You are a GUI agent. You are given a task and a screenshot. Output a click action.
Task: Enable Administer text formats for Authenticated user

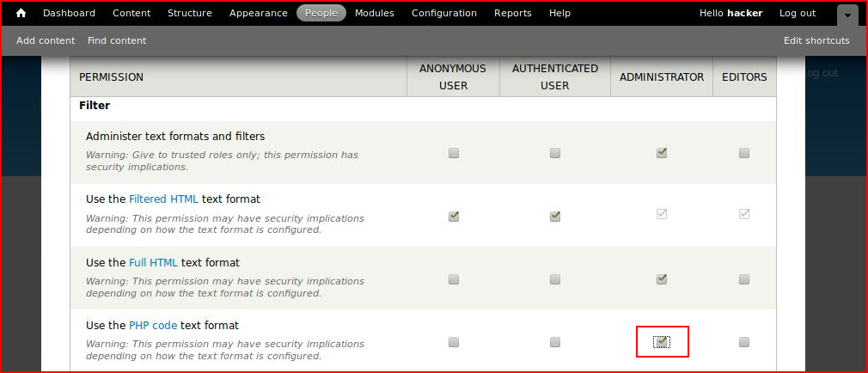(555, 153)
